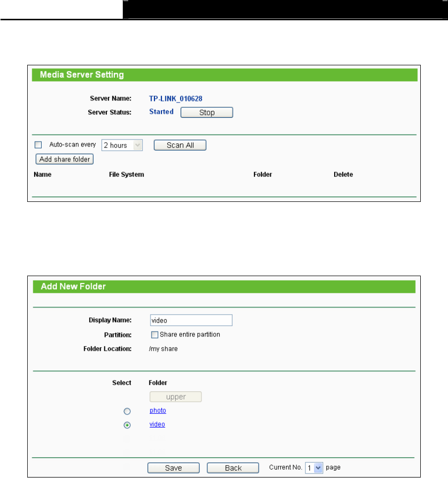Click the Delete column header
The width and height of the screenshot is (448, 478).
[x=343, y=174]
